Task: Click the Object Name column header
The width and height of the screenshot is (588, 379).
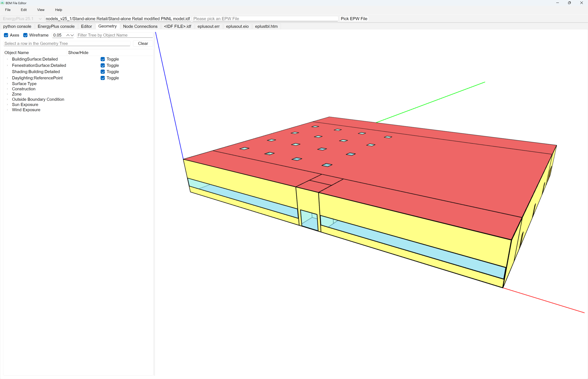Action: 35,53
